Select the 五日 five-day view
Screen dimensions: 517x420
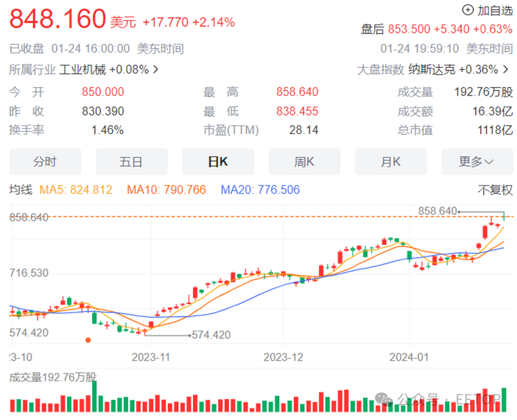click(x=132, y=162)
